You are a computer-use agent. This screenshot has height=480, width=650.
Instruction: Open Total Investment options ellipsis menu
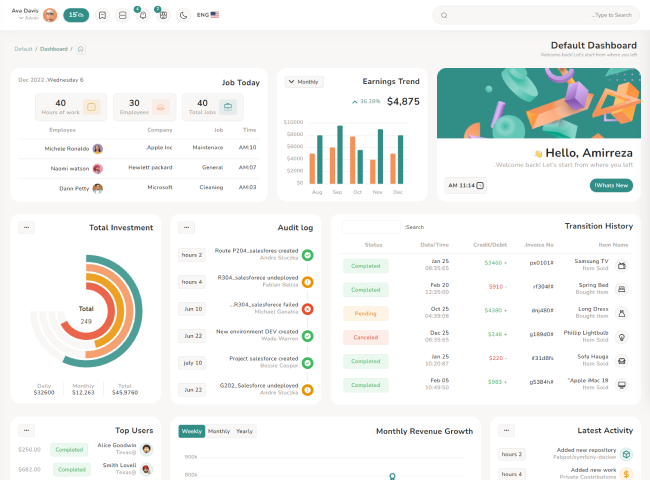click(x=26, y=227)
